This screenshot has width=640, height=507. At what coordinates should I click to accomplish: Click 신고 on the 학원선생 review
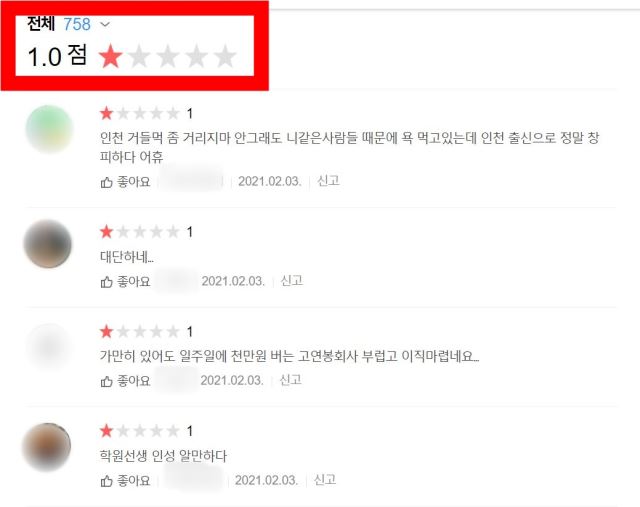coord(324,479)
